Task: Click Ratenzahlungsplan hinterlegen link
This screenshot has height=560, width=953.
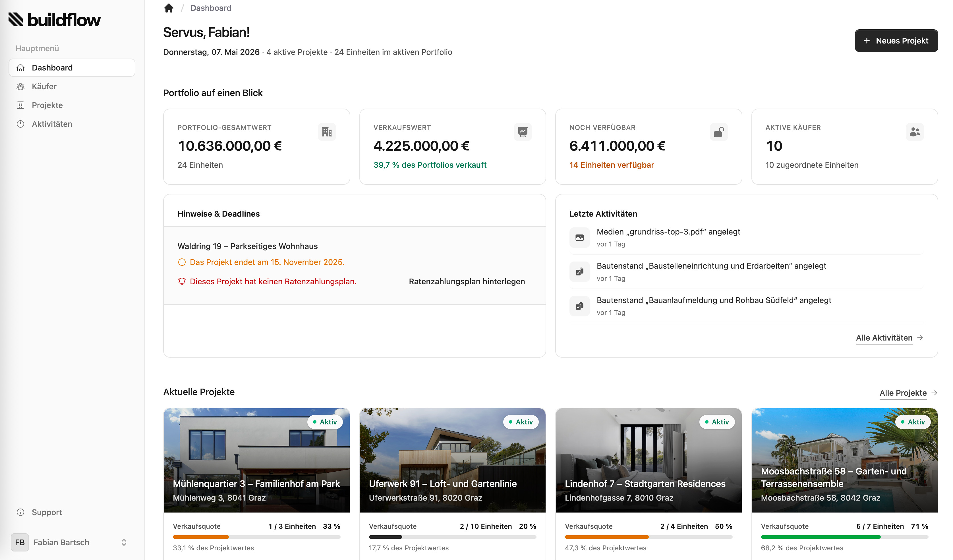Action: [x=467, y=281]
